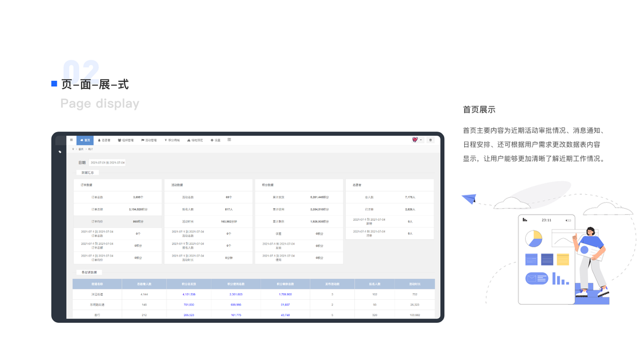Open the 43,748 remaining points link

(x=285, y=315)
